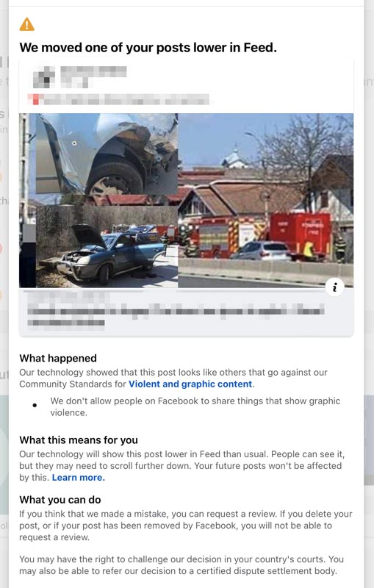View the blue car with open hood photo
The height and width of the screenshot is (588, 374).
(x=107, y=246)
